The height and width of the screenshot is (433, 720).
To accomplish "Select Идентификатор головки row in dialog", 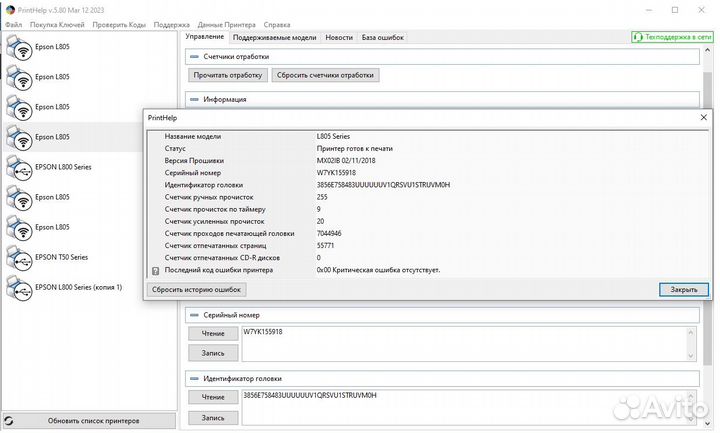I will 428,185.
